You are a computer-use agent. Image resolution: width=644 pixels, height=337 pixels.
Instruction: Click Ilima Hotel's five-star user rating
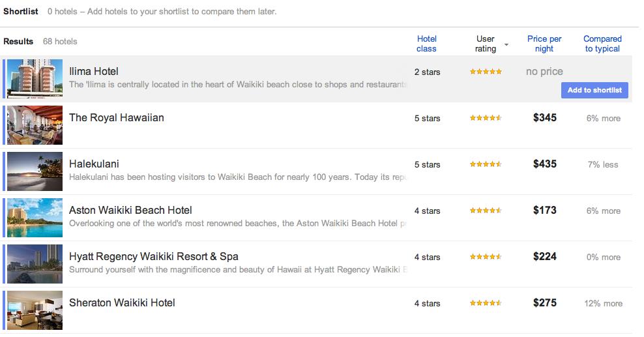486,72
